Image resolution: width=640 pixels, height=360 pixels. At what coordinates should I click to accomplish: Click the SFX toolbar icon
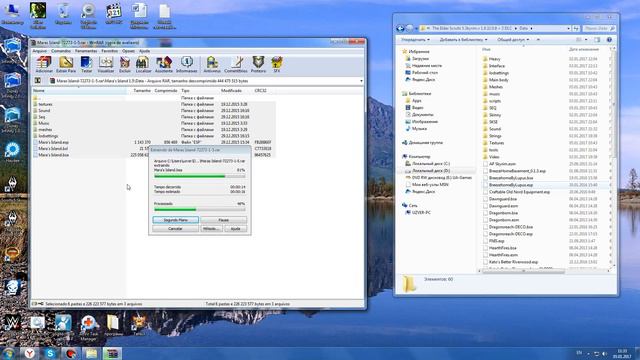(x=277, y=64)
